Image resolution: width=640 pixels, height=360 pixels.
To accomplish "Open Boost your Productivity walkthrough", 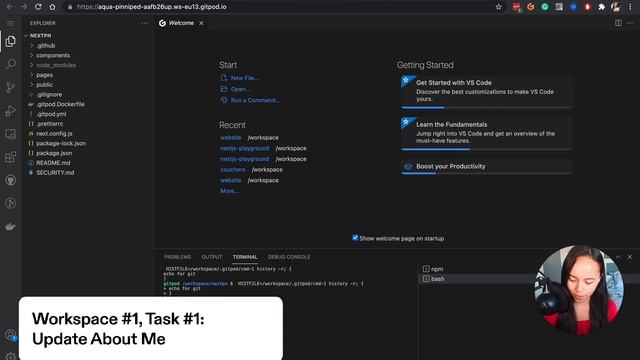I will [x=487, y=167].
